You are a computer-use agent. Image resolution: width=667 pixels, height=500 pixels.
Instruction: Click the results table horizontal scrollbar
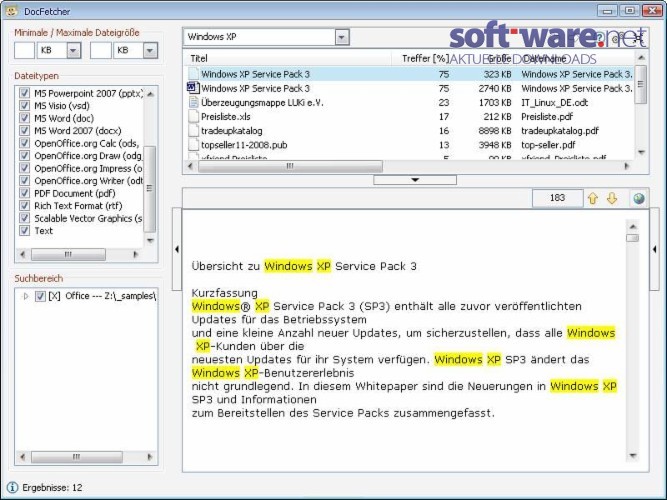click(x=290, y=166)
